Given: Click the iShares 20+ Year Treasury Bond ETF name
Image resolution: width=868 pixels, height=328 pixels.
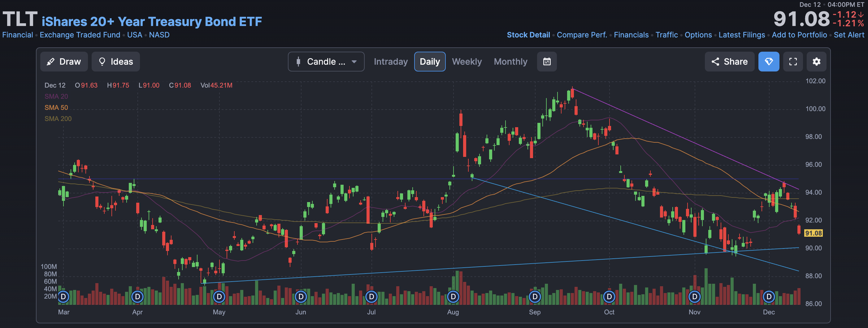Looking at the screenshot, I should 152,22.
